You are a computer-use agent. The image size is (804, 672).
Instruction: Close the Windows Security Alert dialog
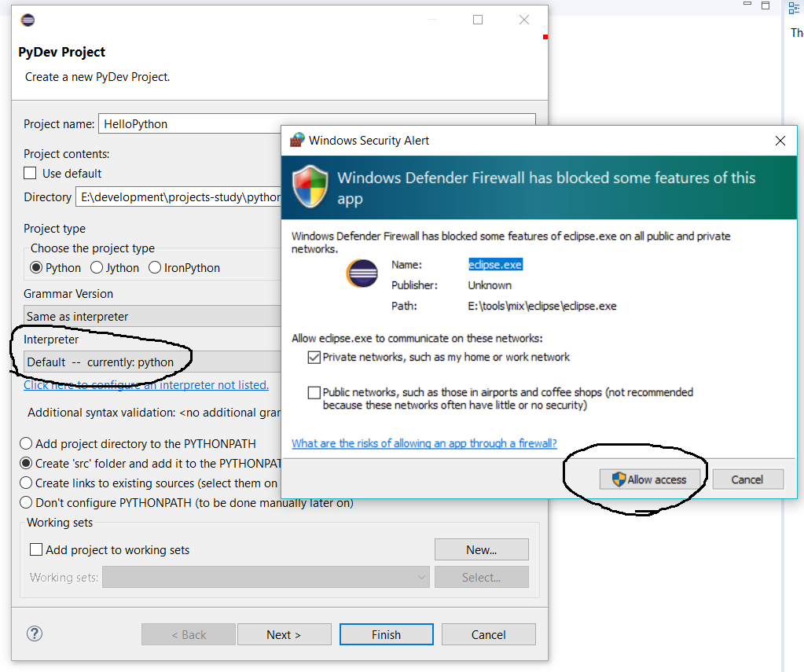[780, 141]
